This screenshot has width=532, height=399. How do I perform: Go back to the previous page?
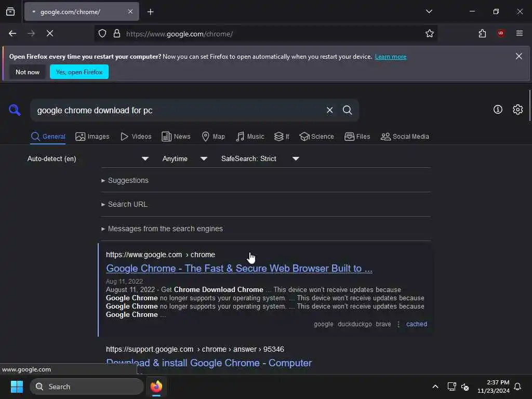[x=12, y=33]
